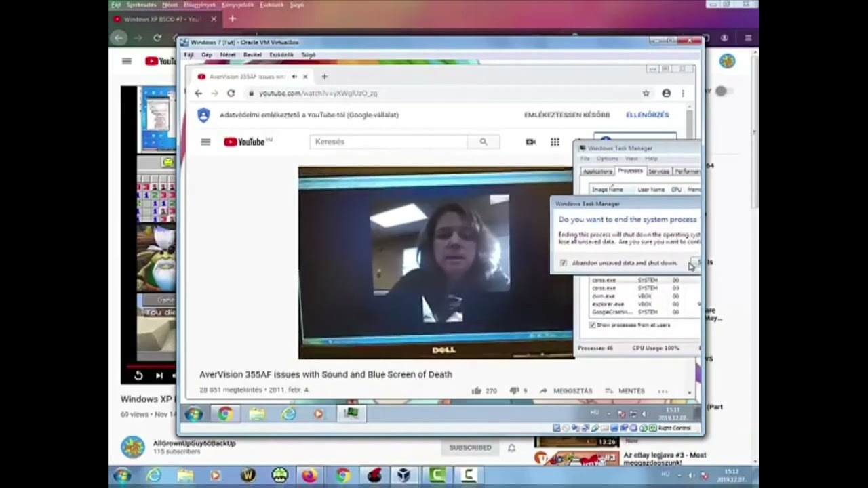This screenshot has width=868, height=488.
Task: Open VirtualBox from the host taskbar
Action: (x=404, y=476)
